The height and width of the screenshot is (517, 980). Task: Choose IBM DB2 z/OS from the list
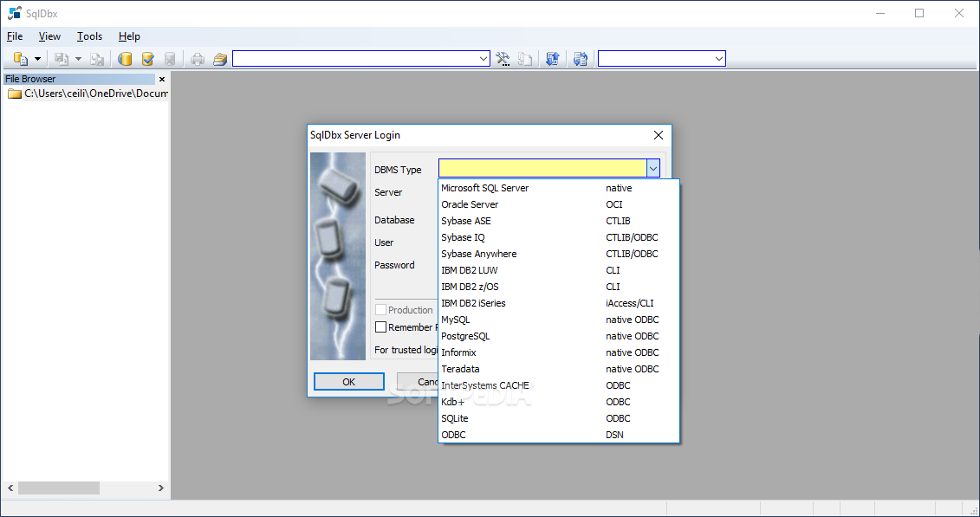(559, 287)
